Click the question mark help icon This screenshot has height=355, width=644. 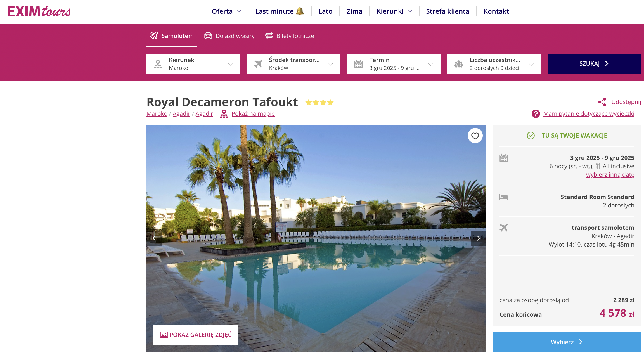pyautogui.click(x=536, y=114)
